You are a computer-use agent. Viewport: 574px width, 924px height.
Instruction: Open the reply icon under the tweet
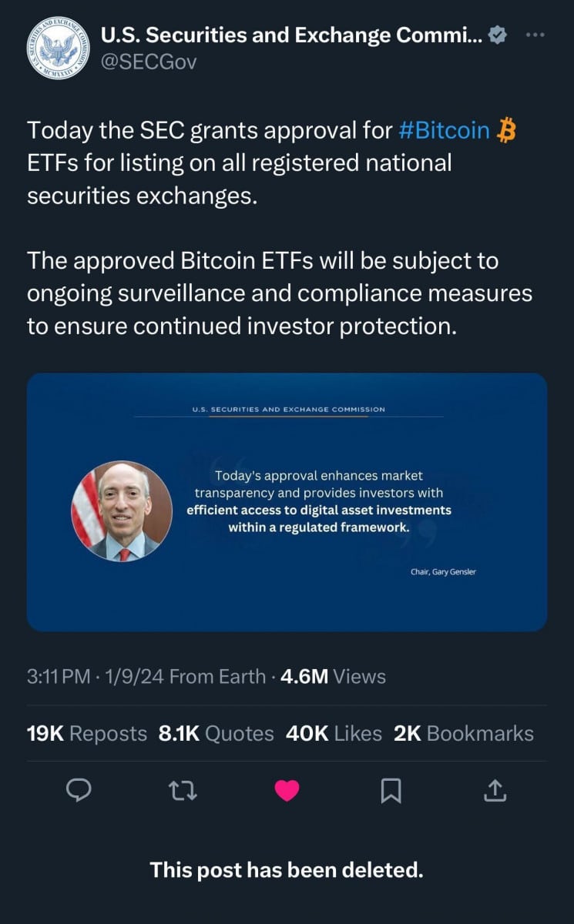click(79, 791)
